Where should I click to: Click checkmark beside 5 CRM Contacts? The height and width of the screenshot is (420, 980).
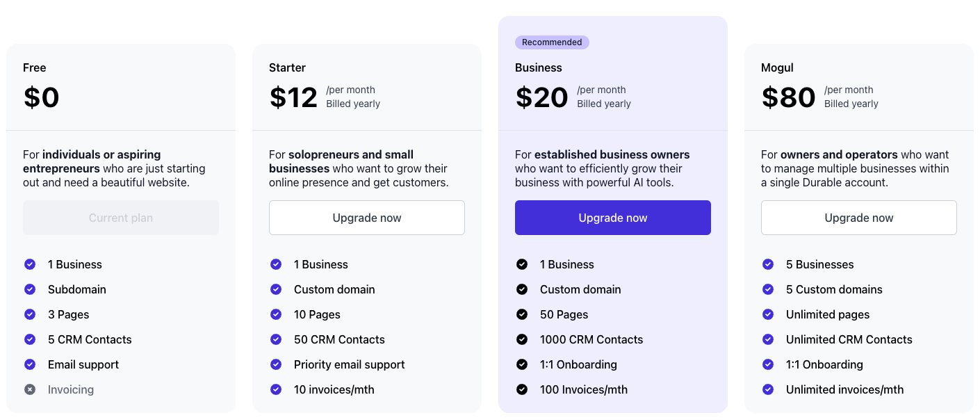30,339
